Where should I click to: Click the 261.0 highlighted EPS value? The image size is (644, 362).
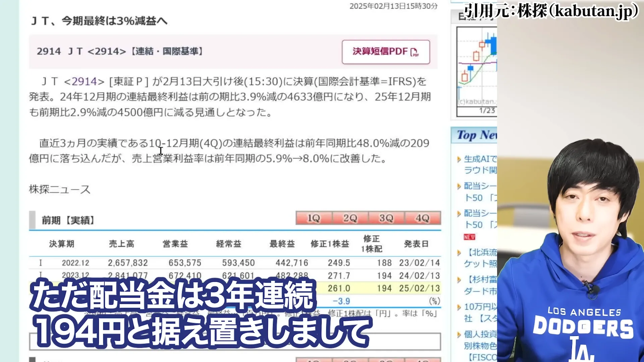click(339, 288)
